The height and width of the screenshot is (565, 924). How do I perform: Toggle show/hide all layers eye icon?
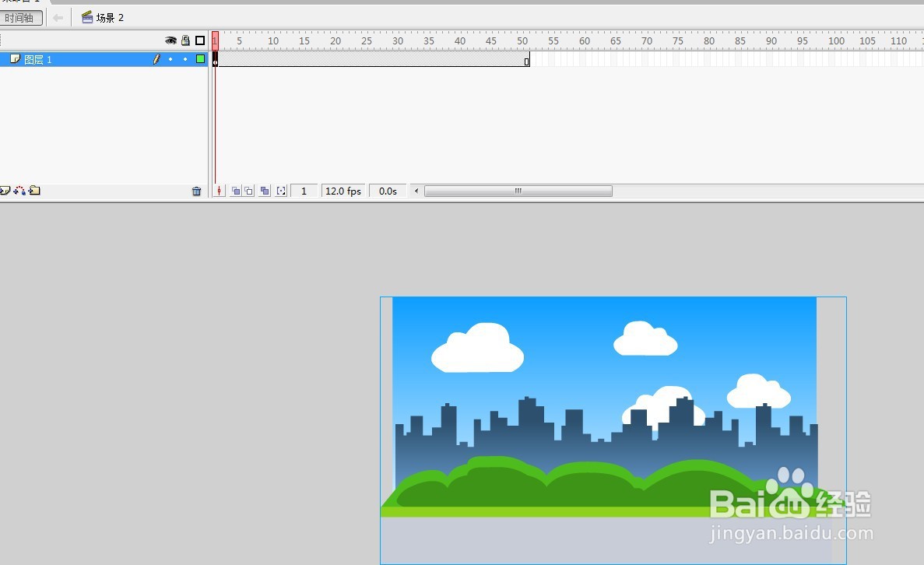pyautogui.click(x=170, y=40)
